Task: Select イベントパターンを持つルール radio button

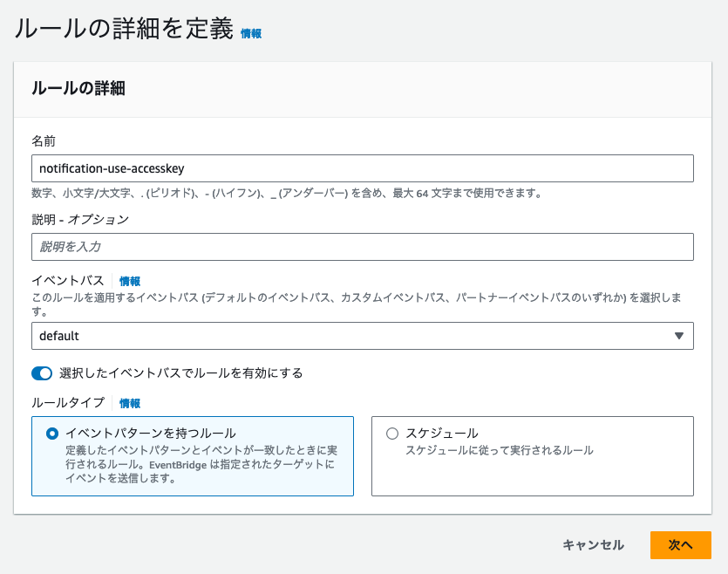Action: coord(52,434)
